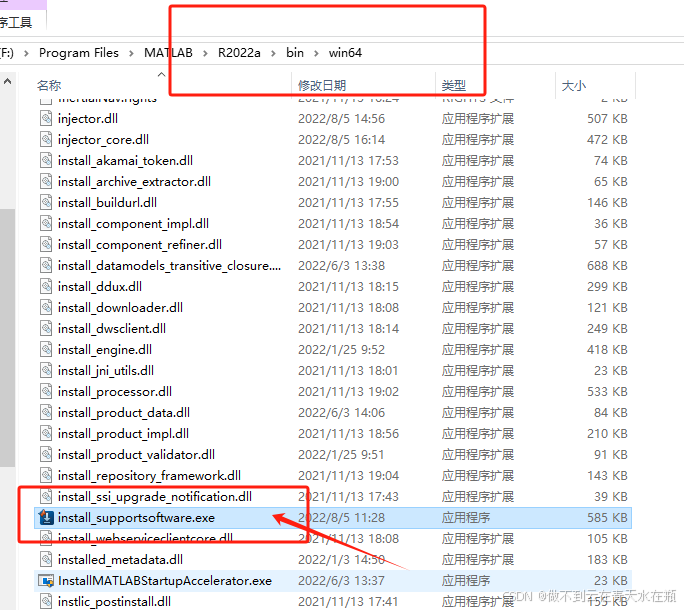Click the scroll-up arrow of the left pane
Image resolution: width=684 pixels, height=610 pixels.
7,82
